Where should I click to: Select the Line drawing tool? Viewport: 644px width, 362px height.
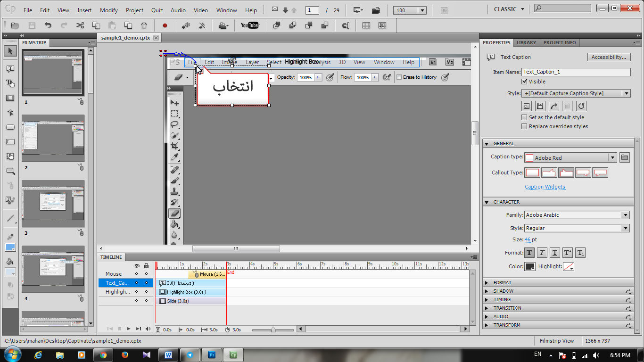click(x=10, y=218)
